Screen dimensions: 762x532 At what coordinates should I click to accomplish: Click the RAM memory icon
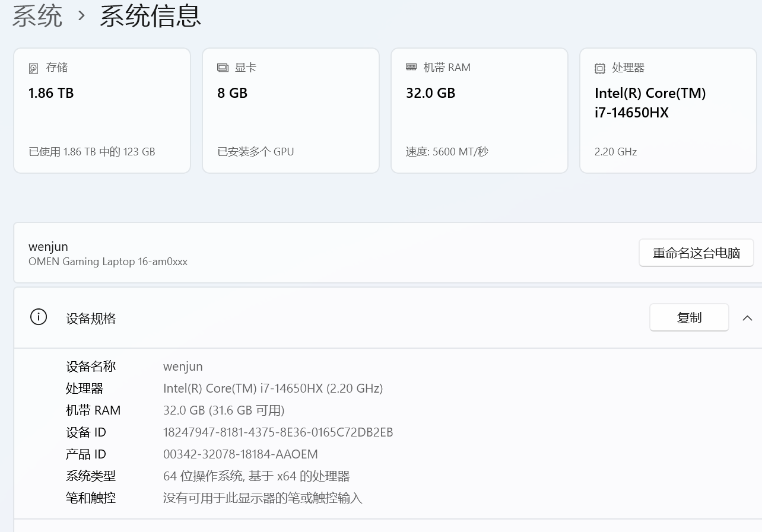click(411, 68)
